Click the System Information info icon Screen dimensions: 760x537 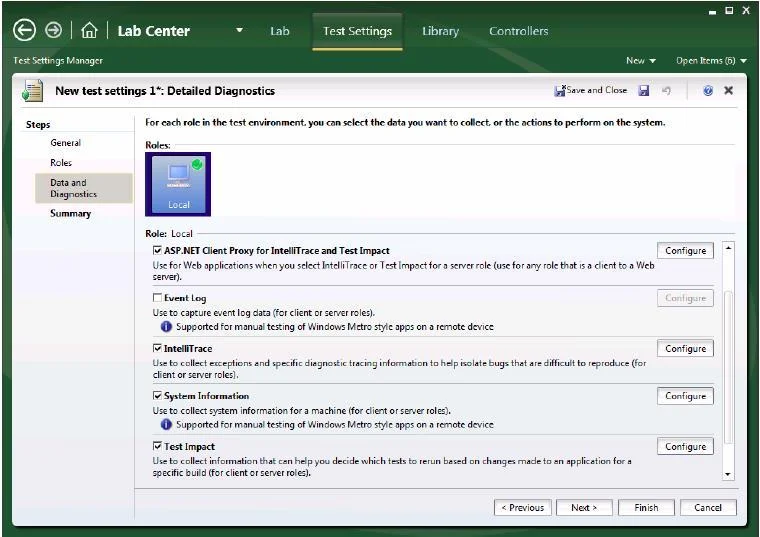tap(166, 425)
